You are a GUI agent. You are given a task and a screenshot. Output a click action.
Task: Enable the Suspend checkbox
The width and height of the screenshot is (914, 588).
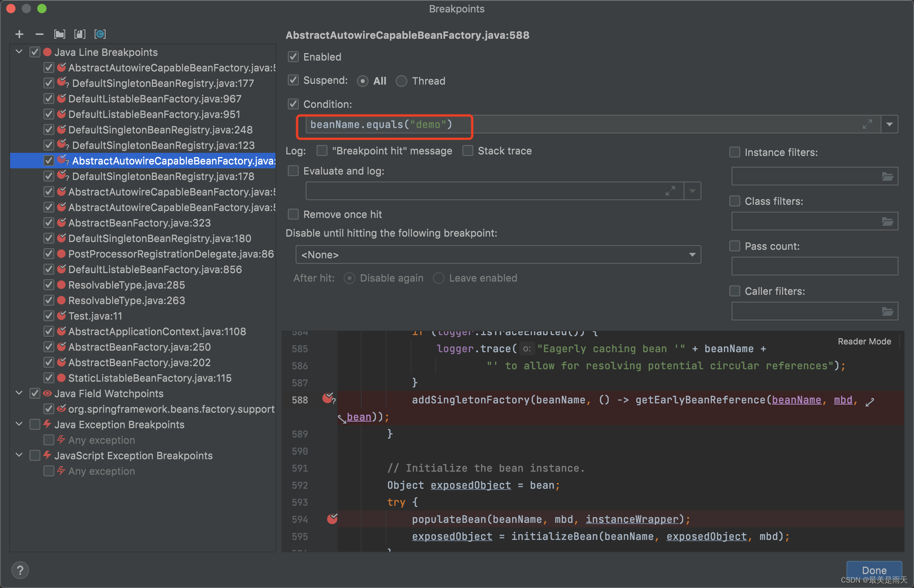[x=292, y=81]
